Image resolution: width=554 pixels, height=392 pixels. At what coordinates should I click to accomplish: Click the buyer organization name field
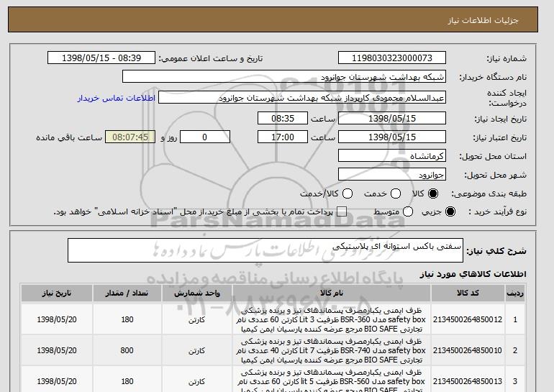point(284,77)
